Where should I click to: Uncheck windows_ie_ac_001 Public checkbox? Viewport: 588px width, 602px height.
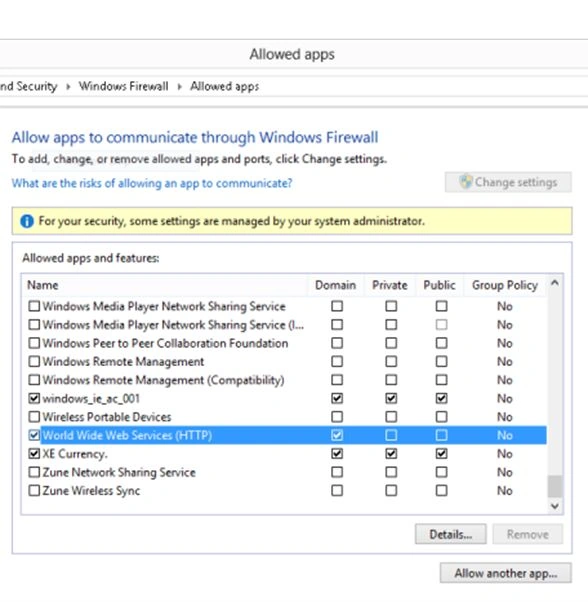click(x=441, y=399)
